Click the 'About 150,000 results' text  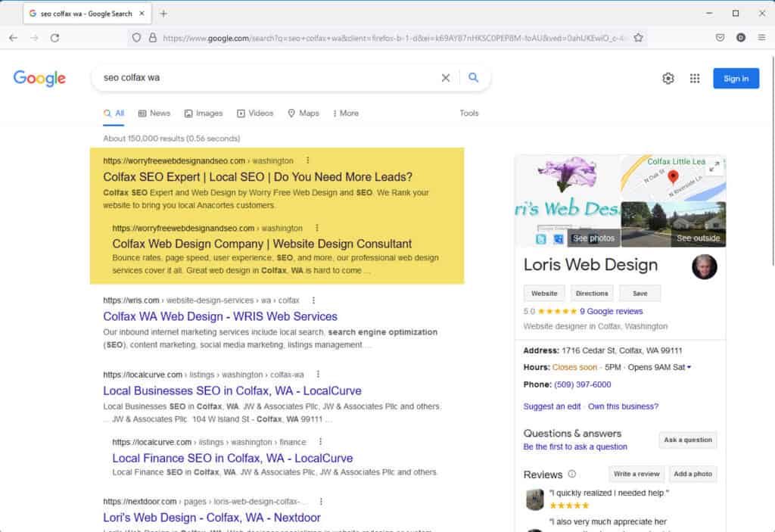point(172,138)
